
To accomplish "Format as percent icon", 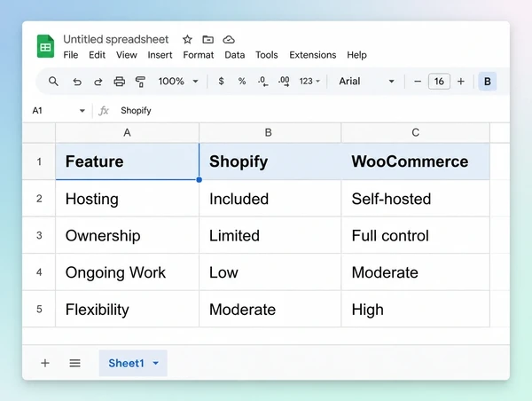I will coord(242,81).
